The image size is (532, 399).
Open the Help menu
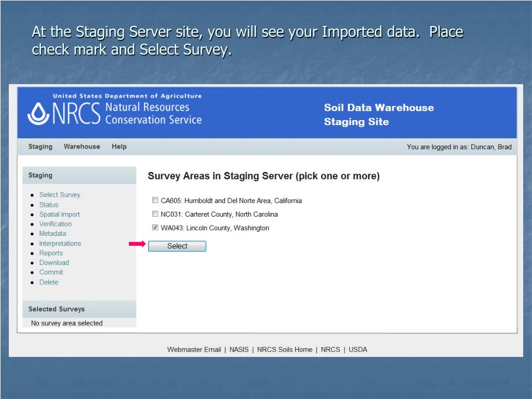[x=119, y=147]
